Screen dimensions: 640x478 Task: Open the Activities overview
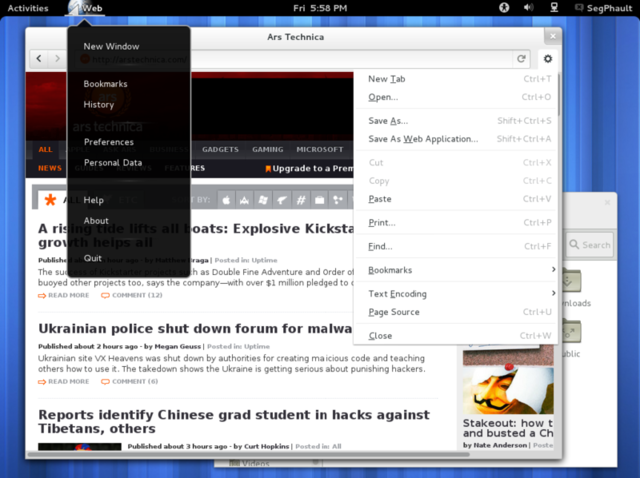[28, 8]
